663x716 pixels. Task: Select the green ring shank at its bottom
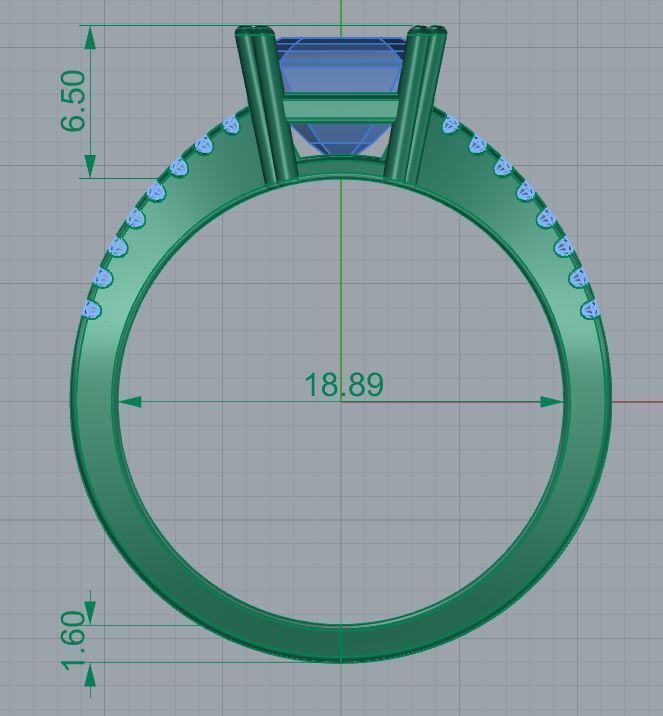coord(341,643)
